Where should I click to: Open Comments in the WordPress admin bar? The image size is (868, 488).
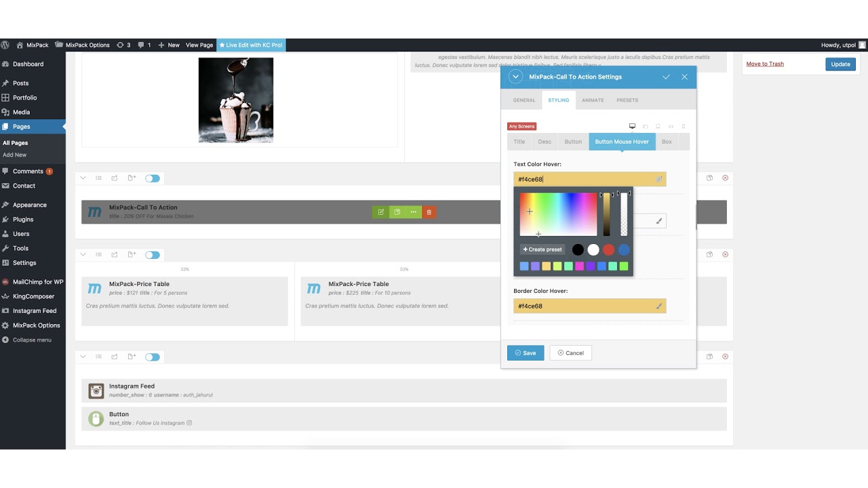[144, 45]
